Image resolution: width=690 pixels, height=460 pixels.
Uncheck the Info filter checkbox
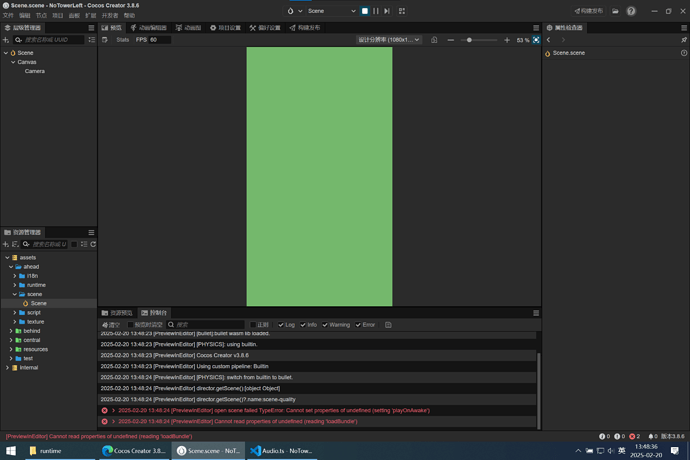pos(303,325)
